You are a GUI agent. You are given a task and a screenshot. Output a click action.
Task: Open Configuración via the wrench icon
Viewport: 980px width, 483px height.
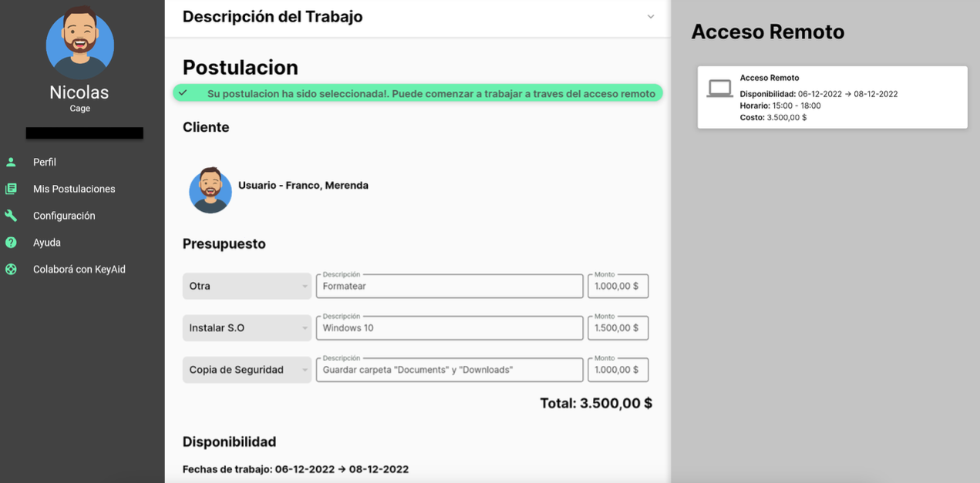12,216
